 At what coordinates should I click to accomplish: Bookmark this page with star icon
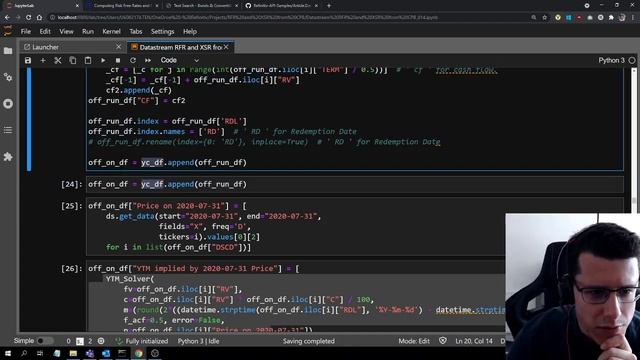[544, 18]
